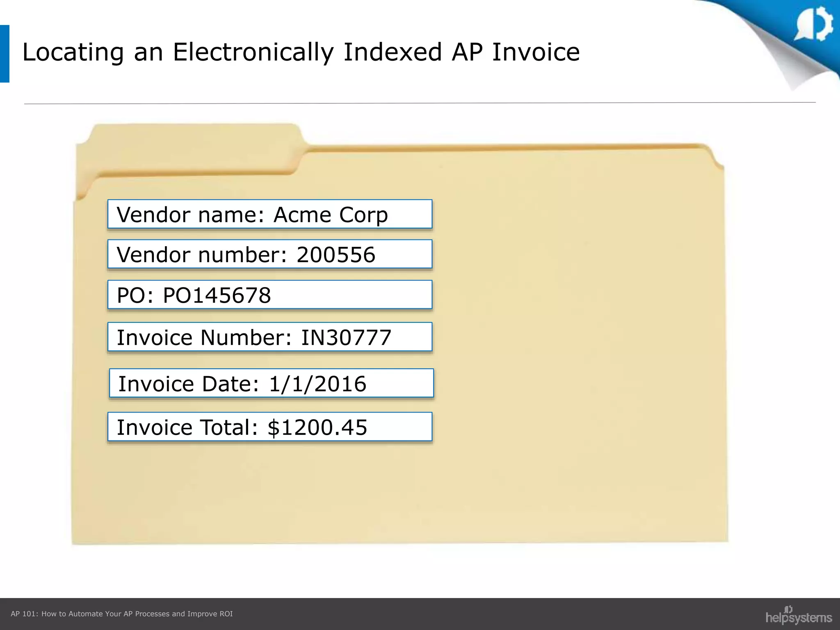
Task: Click the Invoice Date: 1/1/2016 box
Action: pyautogui.click(x=272, y=383)
